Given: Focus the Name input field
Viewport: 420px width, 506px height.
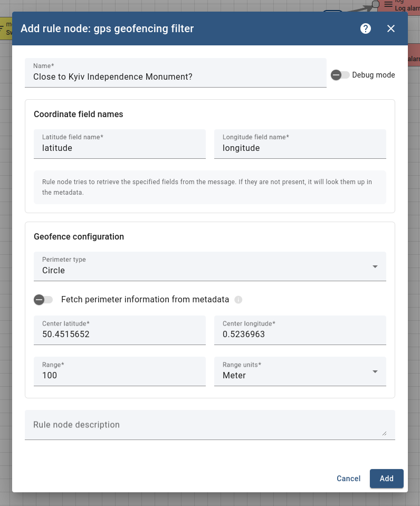Looking at the screenshot, I should tap(175, 77).
